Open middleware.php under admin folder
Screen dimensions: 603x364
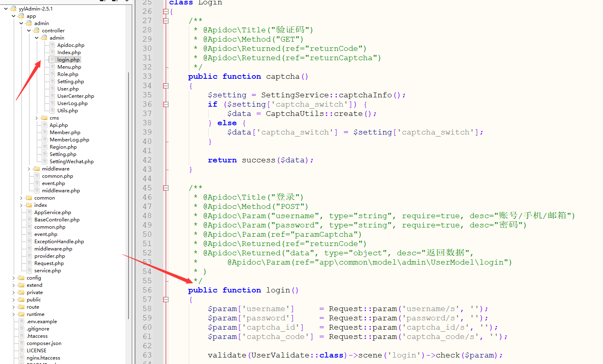click(x=61, y=190)
